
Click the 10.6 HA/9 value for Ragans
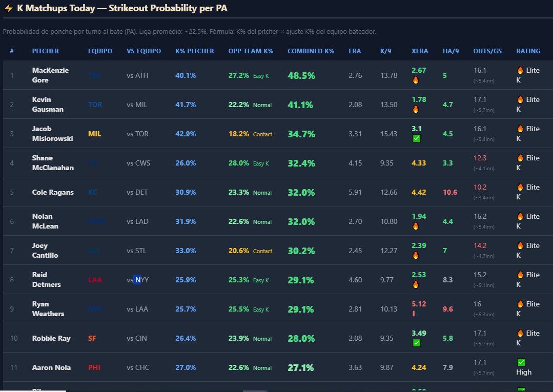tap(450, 192)
